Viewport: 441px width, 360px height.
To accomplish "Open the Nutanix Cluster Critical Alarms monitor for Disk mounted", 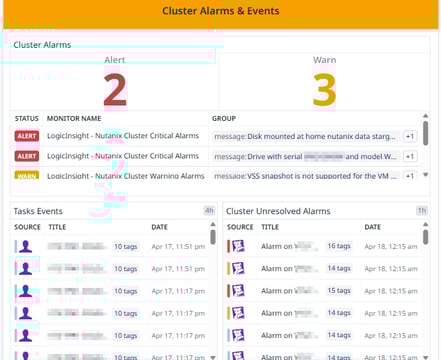I will coord(123,136).
